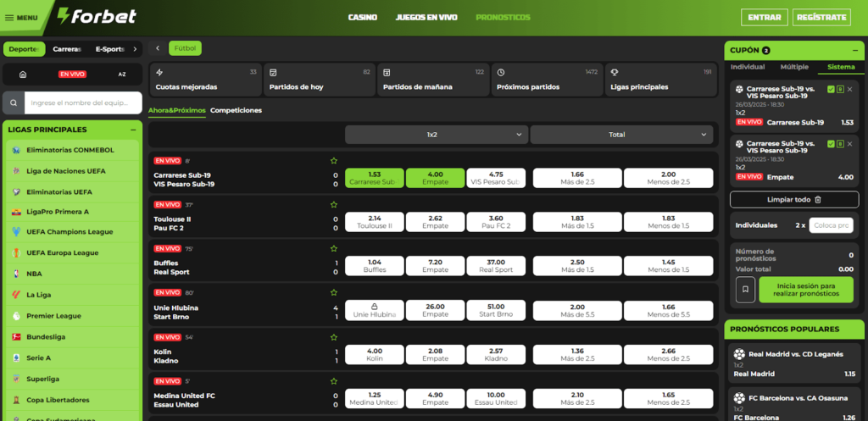
Task: Select 2.14 Toulouse II odds
Action: (x=374, y=222)
